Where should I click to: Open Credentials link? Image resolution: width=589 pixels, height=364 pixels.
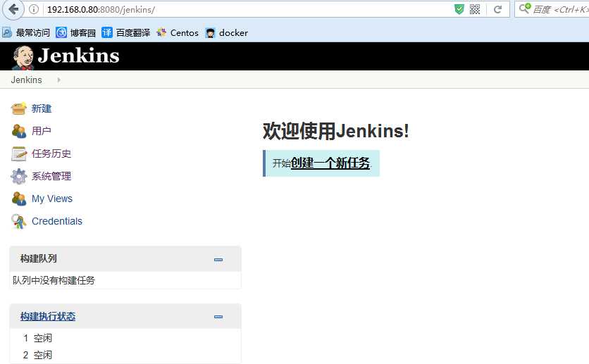tap(57, 221)
